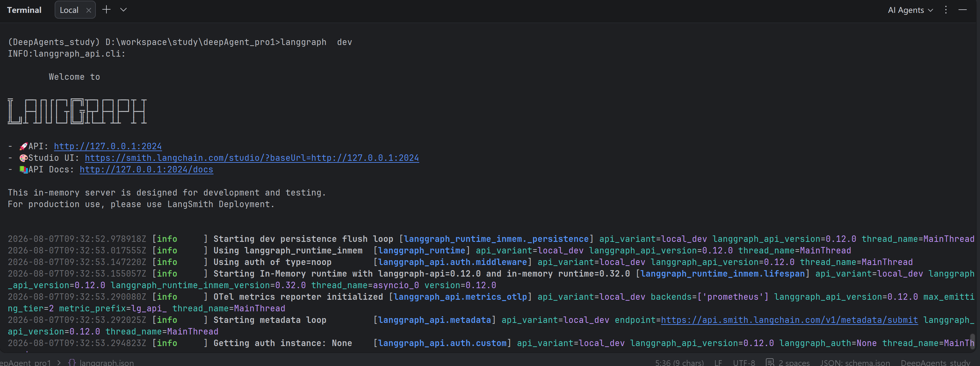Close the Local terminal tab
Viewport: 980px width, 366px height.
[x=89, y=10]
